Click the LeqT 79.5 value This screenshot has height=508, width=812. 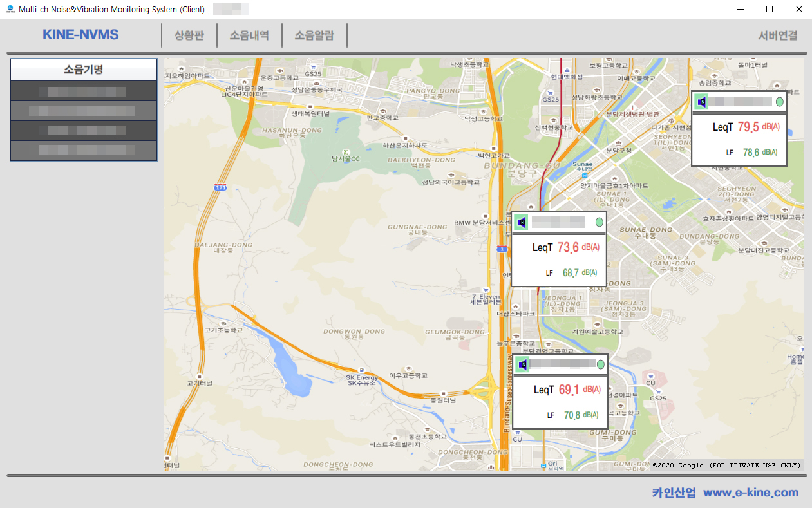click(748, 127)
